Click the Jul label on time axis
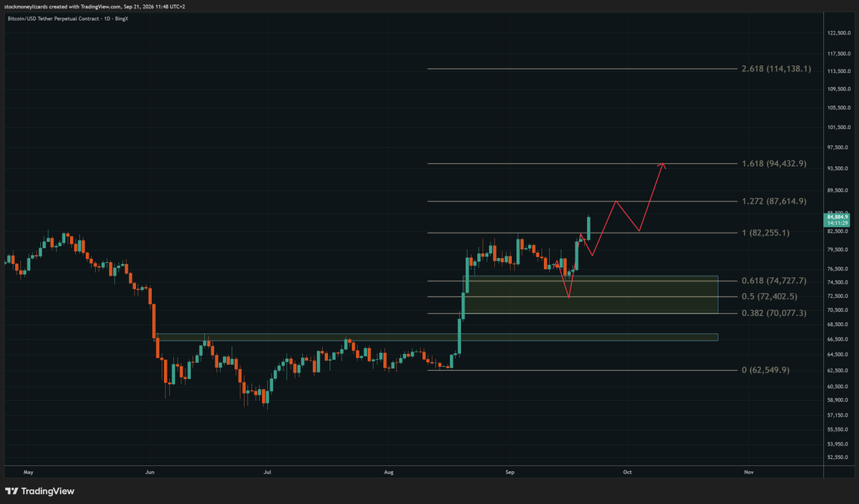This screenshot has width=859, height=504. point(266,472)
